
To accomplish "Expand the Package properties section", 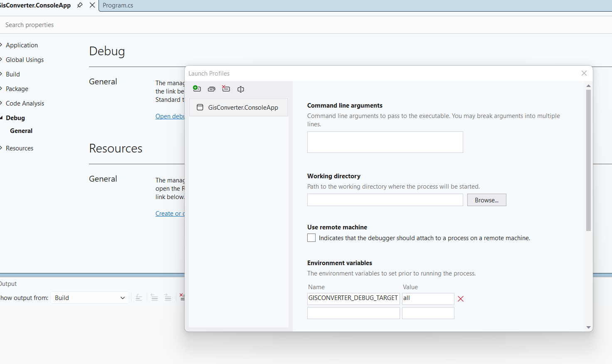I will (2, 89).
